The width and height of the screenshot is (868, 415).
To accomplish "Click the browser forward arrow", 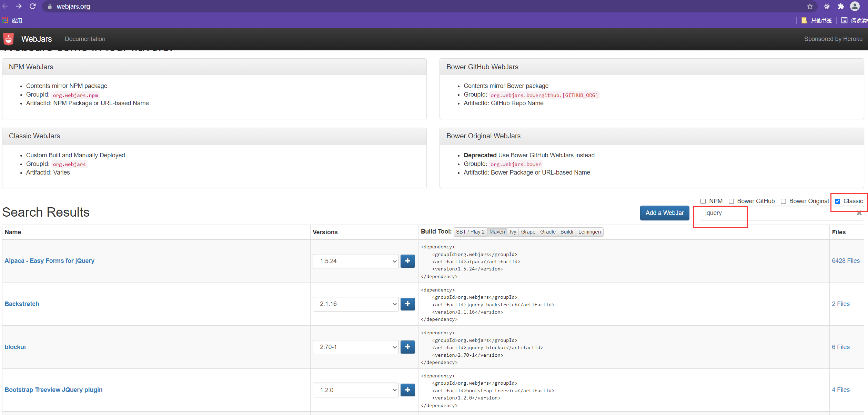I will pos(19,6).
